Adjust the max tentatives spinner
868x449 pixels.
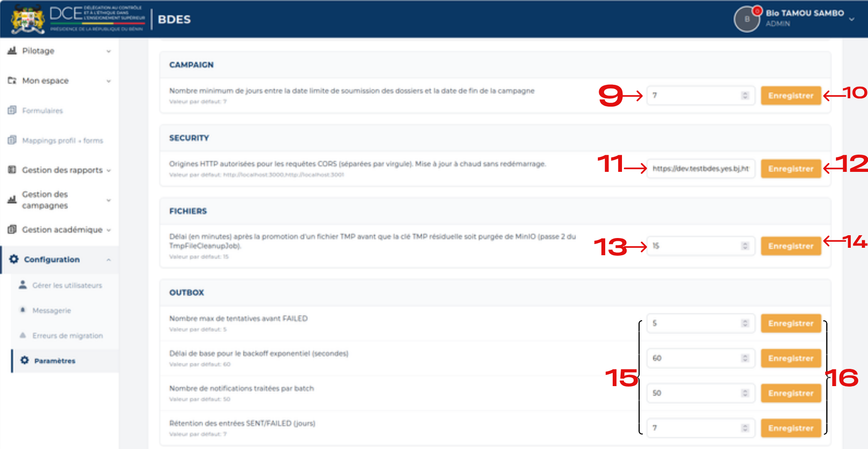pos(745,323)
